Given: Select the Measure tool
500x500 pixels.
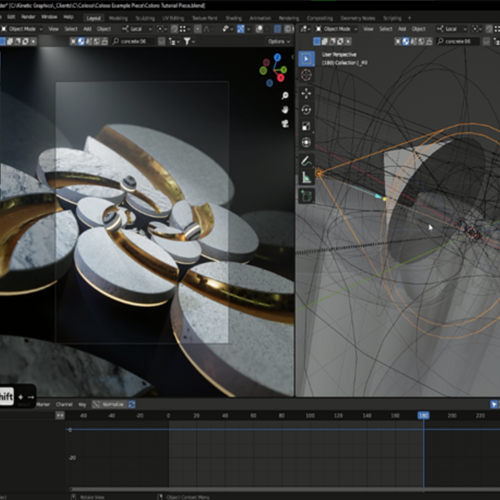Looking at the screenshot, I should pyautogui.click(x=306, y=178).
